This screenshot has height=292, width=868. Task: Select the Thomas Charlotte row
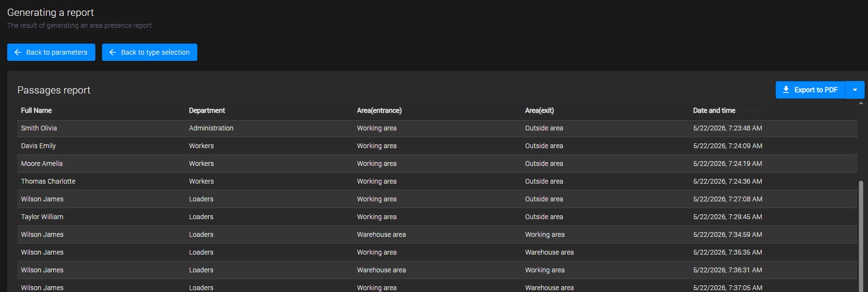coord(437,181)
